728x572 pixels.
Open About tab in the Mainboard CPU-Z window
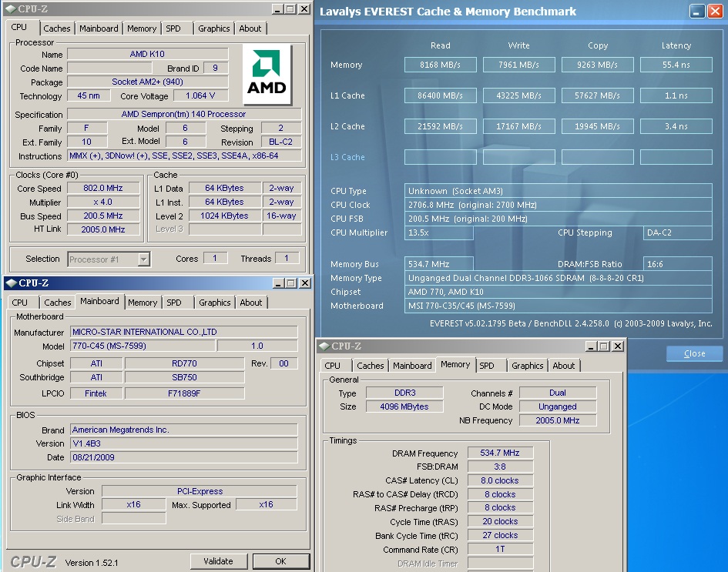(x=250, y=303)
